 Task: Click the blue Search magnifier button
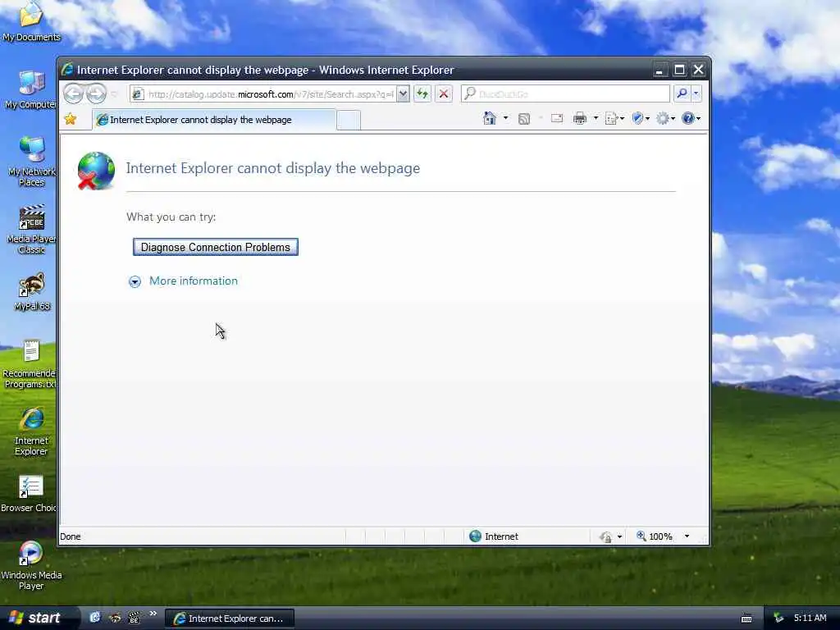(682, 94)
